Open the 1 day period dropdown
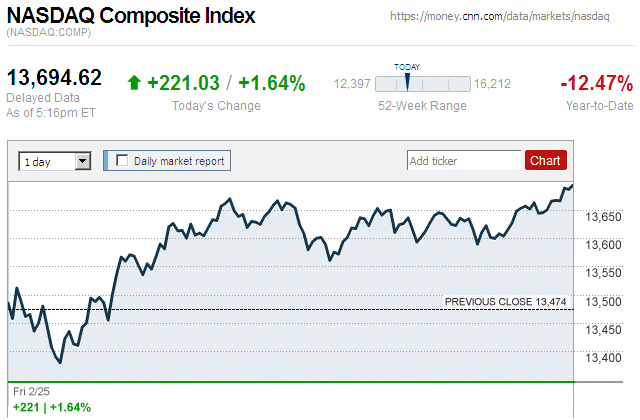The width and height of the screenshot is (640, 420). tap(55, 160)
